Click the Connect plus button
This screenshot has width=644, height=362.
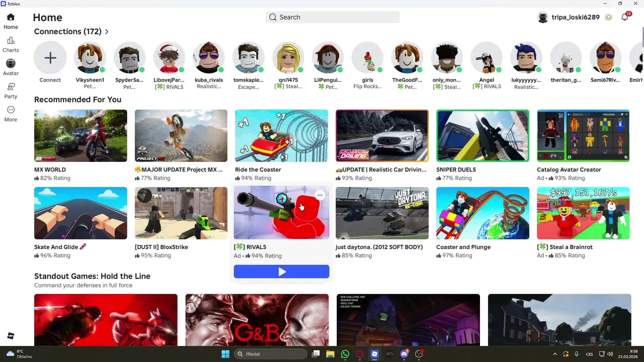50,58
